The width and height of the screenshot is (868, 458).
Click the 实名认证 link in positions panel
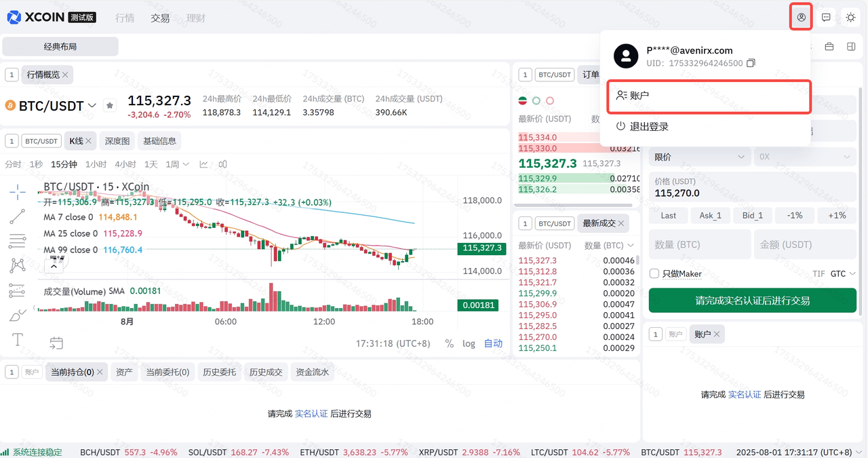click(311, 413)
